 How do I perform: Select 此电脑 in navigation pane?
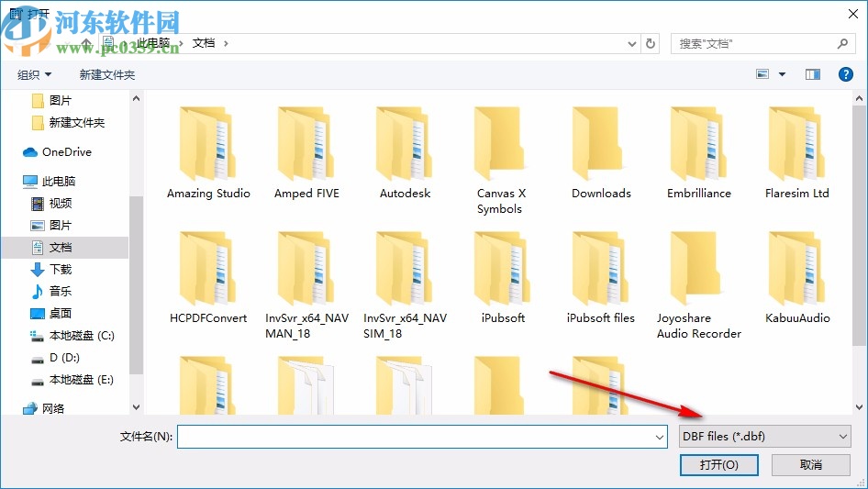[50, 181]
